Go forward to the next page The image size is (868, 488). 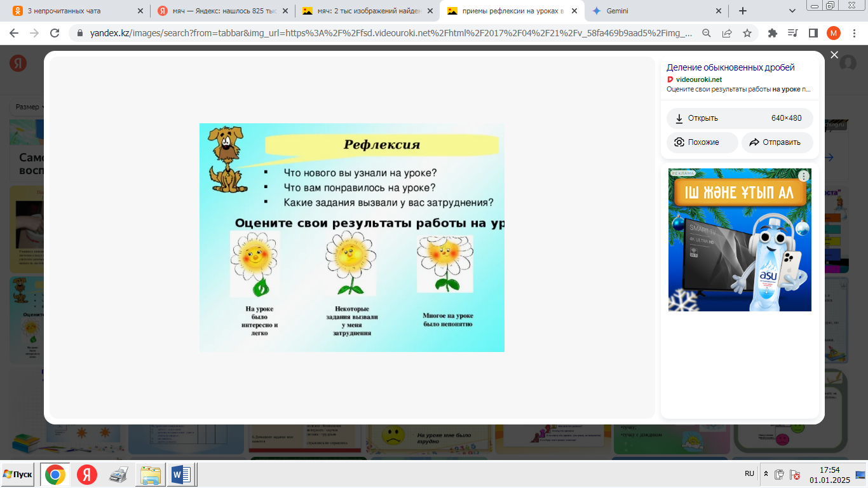[x=34, y=33]
